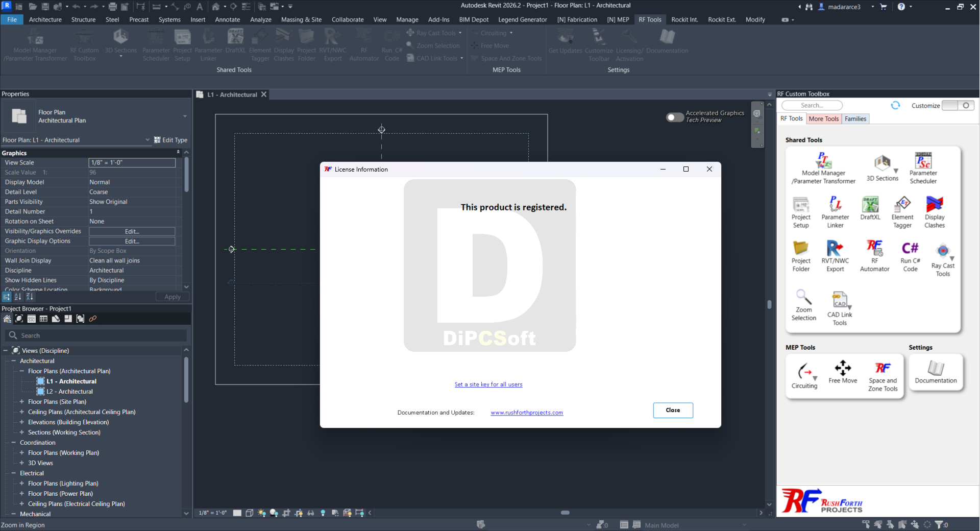
Task: Switch to the Annotate ribbon tab
Action: coord(228,19)
